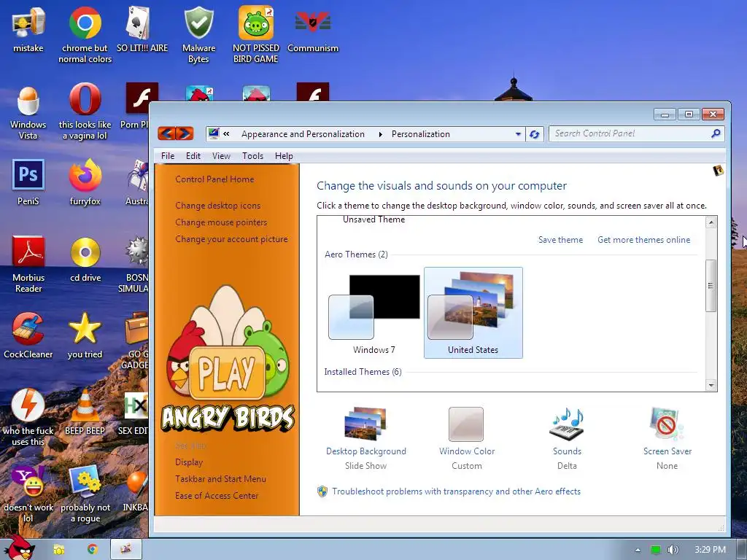Click the 'Morbius Reader' PDF icon
747x560 pixels.
point(28,265)
